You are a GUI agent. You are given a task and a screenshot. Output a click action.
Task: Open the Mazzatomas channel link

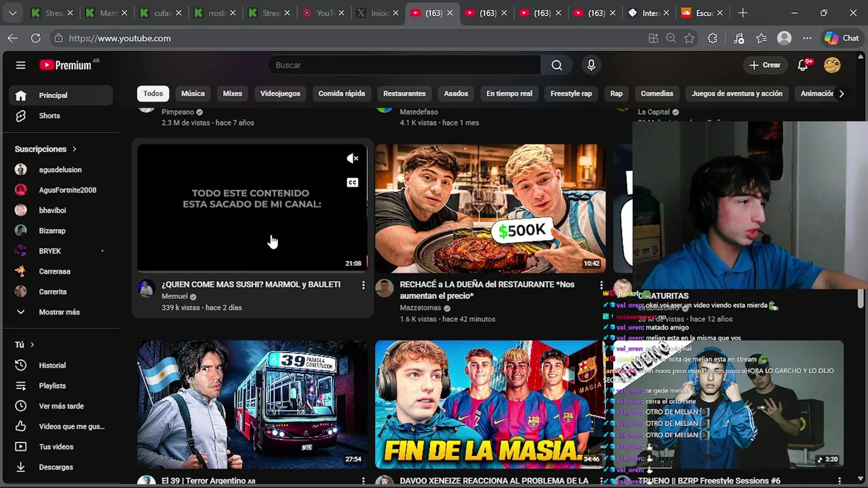point(420,308)
